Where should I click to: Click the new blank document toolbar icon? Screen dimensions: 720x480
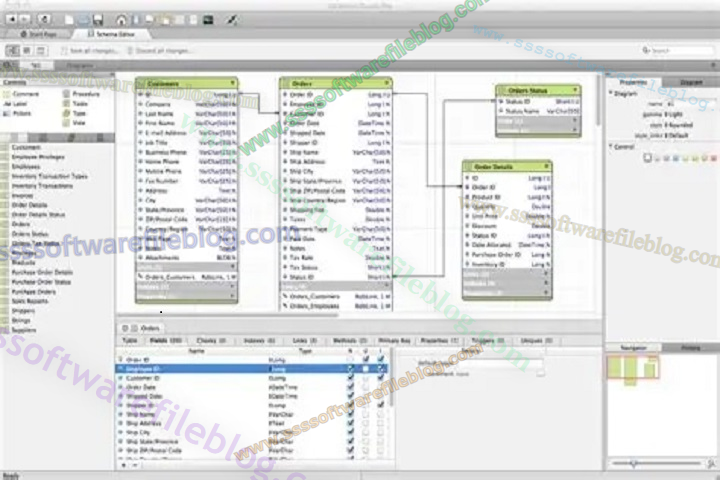(69, 20)
